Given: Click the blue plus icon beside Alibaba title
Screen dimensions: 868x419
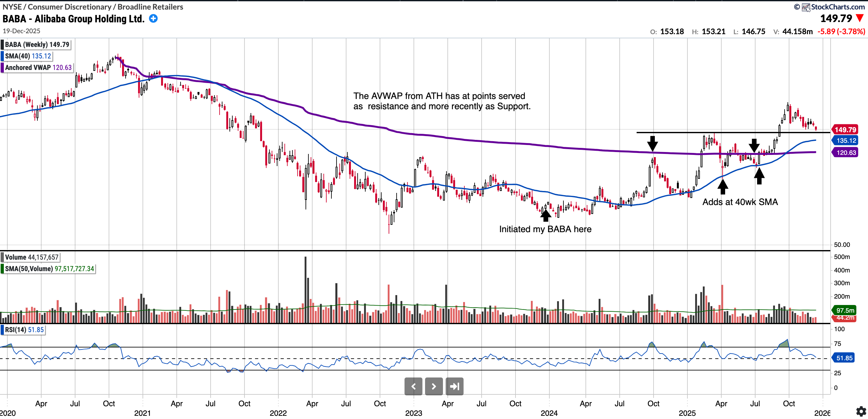Looking at the screenshot, I should tap(153, 19).
